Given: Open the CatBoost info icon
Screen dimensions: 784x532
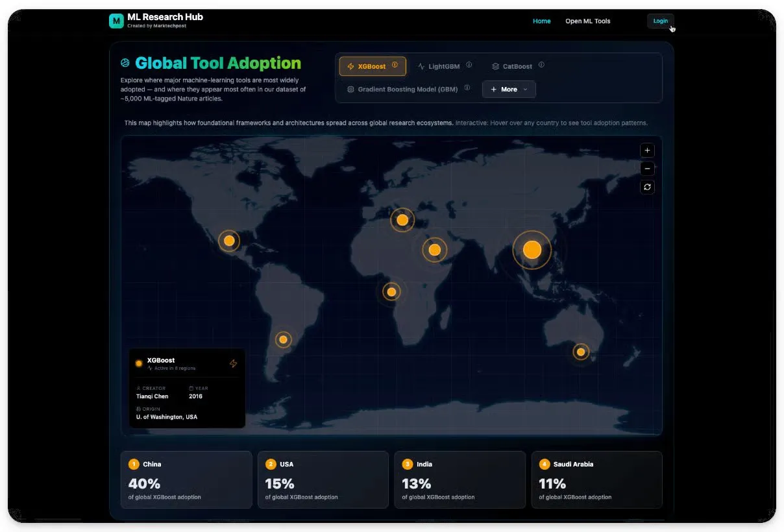Looking at the screenshot, I should click(x=541, y=65).
